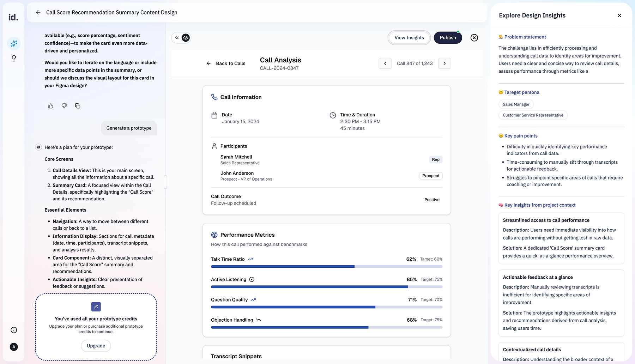Go back using the header back arrow
The image size is (635, 364).
tap(38, 12)
